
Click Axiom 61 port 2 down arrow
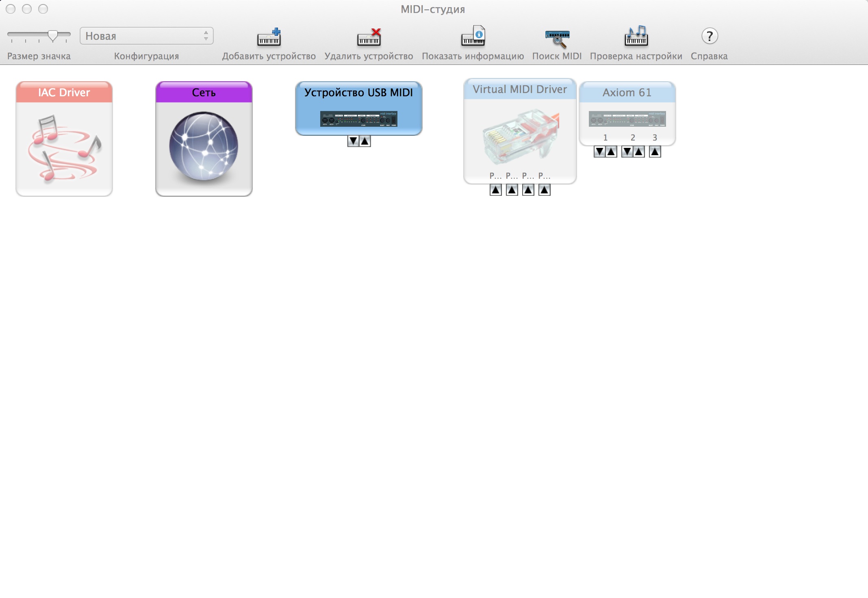(x=627, y=152)
